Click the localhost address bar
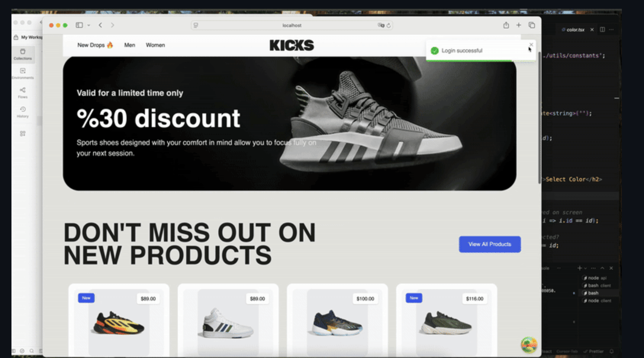This screenshot has height=358, width=644. pos(292,26)
